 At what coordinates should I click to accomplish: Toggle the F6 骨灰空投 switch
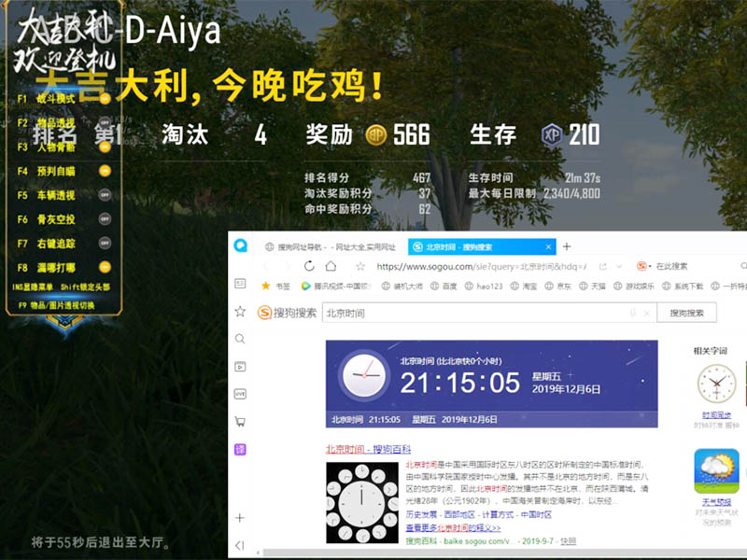pyautogui.click(x=105, y=219)
